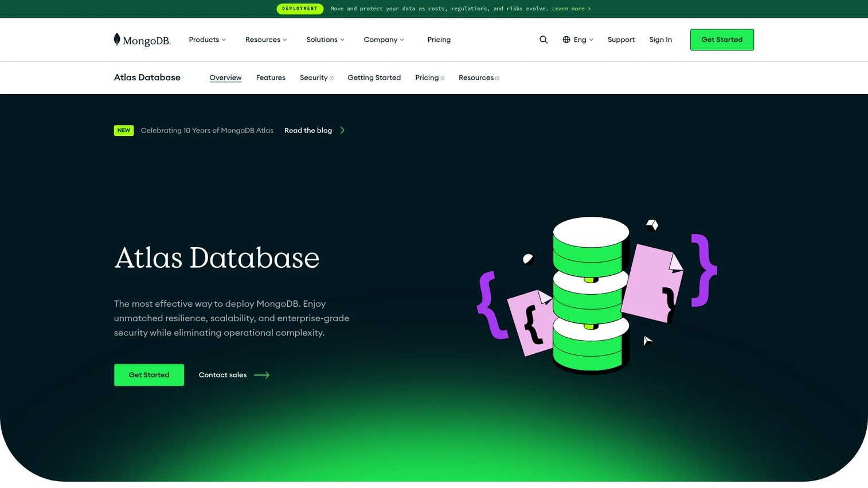Click the MongoDB leaf logo
Image resolution: width=868 pixels, height=488 pixels.
tap(142, 40)
